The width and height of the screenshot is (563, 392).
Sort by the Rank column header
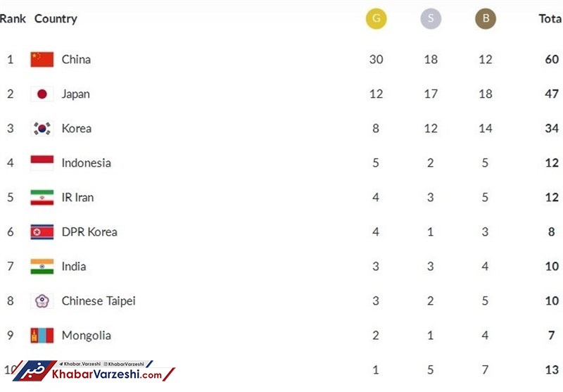pyautogui.click(x=13, y=19)
